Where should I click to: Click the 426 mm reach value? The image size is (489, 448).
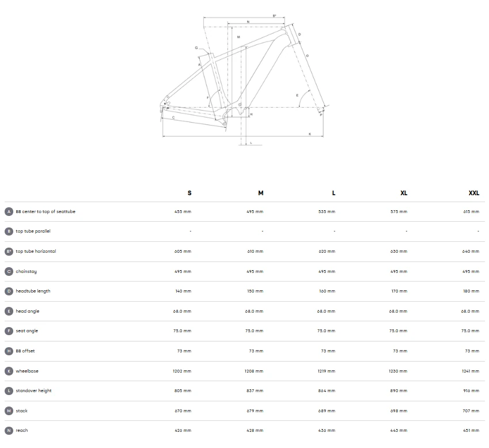183,431
